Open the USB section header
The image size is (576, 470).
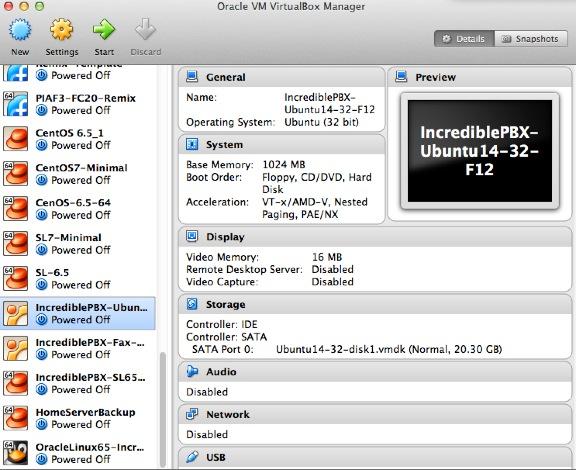[375, 458]
